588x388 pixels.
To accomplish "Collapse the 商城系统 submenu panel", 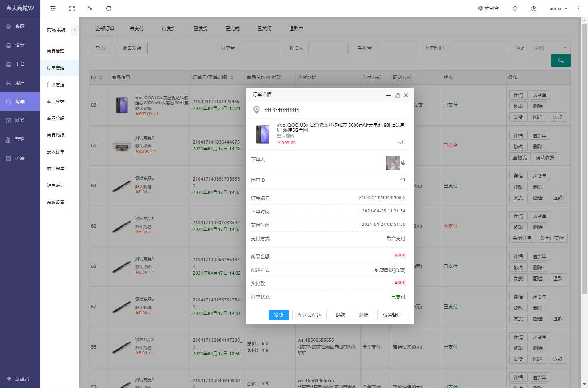I will pos(75,30).
